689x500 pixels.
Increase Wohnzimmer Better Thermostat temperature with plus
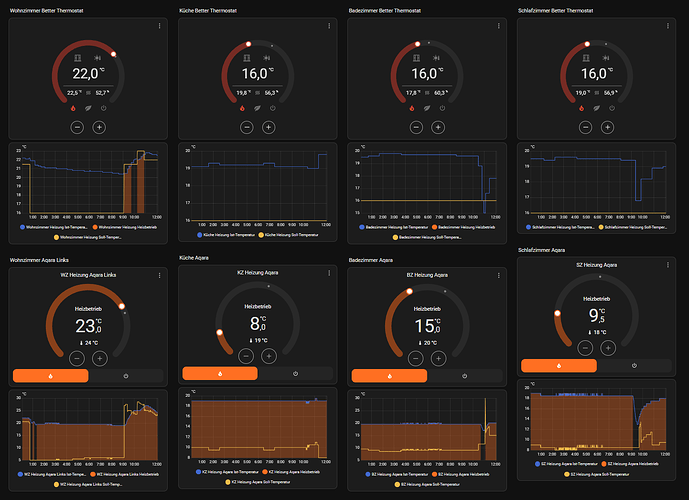tap(99, 127)
